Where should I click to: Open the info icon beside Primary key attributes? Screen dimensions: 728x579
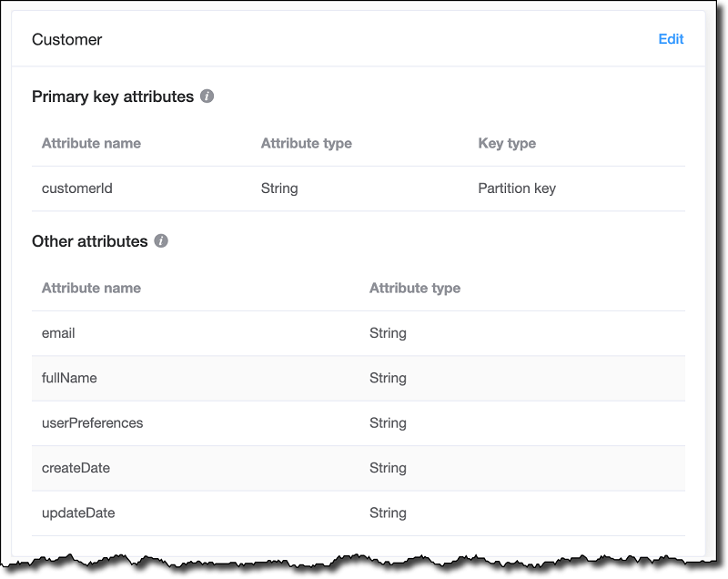[207, 96]
